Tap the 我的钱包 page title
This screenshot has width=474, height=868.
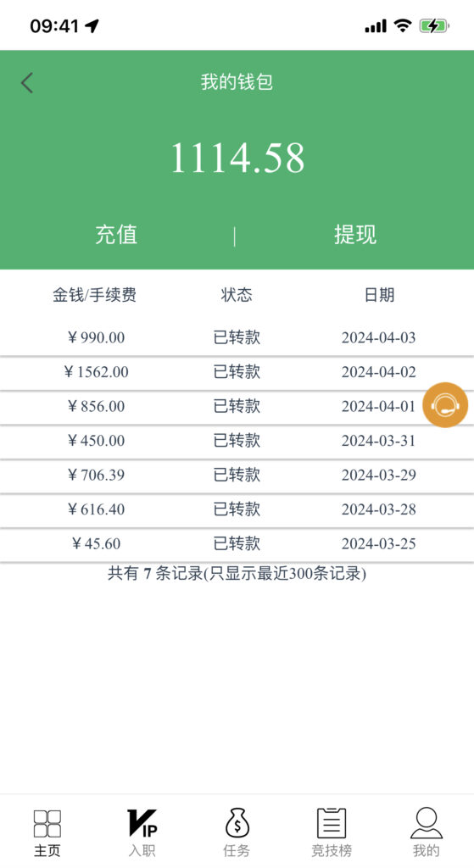(237, 82)
